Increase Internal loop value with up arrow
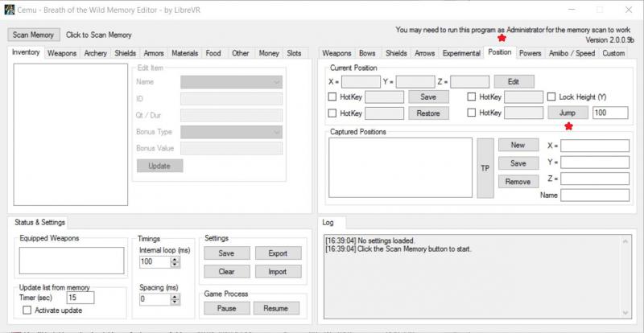The height and width of the screenshot is (333, 644). pos(175,260)
